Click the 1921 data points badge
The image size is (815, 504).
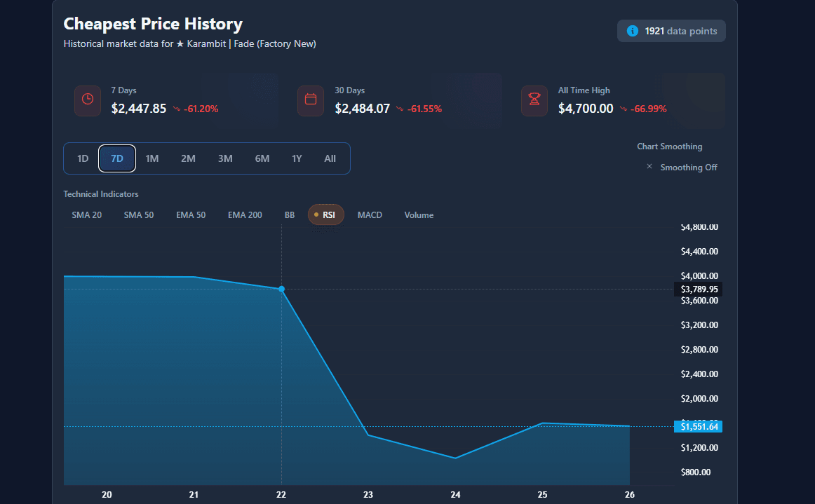(671, 30)
